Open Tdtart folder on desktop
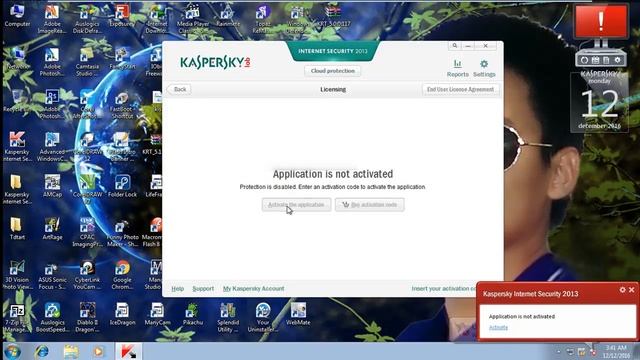 coord(17,229)
